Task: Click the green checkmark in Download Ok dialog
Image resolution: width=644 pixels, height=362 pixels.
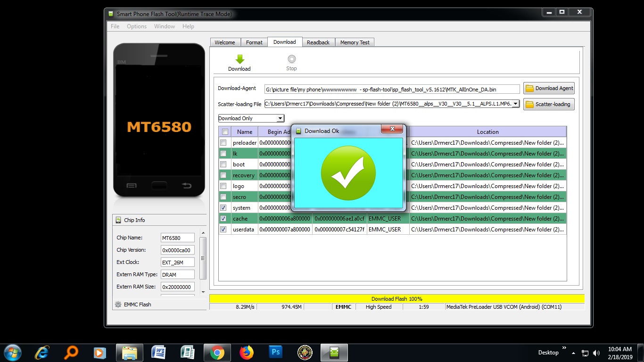Action: point(348,173)
